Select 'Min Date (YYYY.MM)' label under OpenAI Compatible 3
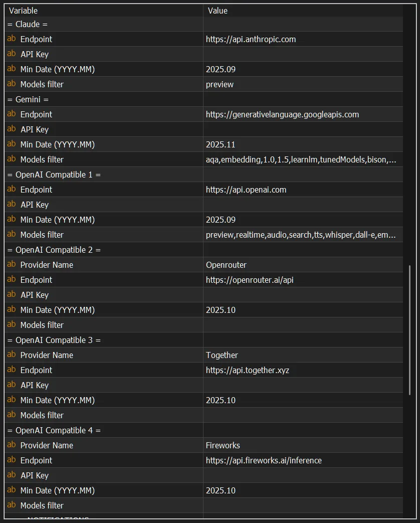This screenshot has height=523, width=420. click(x=57, y=400)
